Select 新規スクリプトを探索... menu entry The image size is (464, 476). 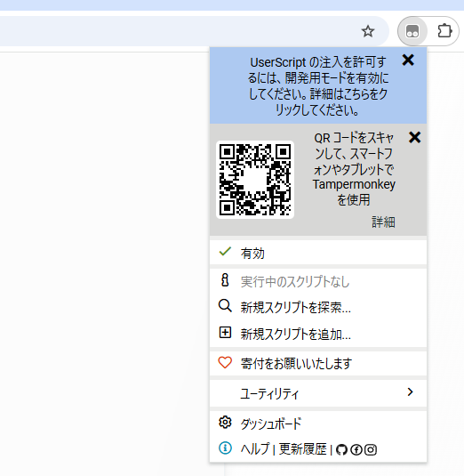tap(318, 307)
